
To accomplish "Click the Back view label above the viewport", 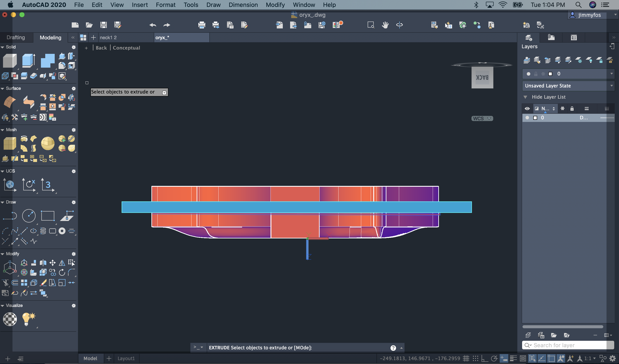I will pos(101,47).
